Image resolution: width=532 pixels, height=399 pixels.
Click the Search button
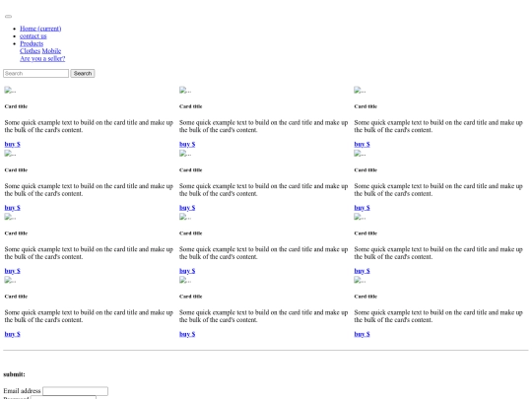83,73
